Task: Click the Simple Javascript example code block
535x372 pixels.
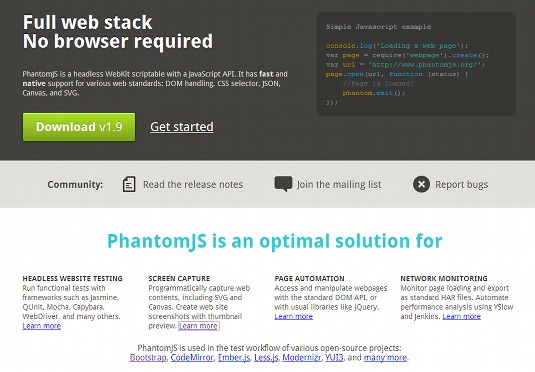Action: point(416,65)
